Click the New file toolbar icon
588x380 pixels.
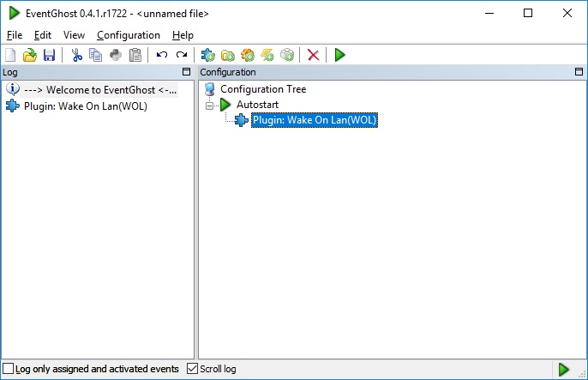coord(10,55)
